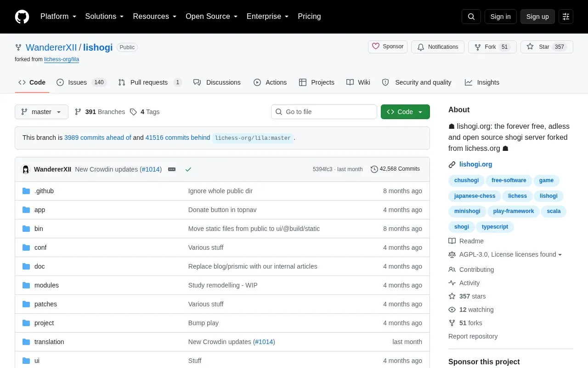Expand the Solutions menu
This screenshot has height=368, width=588.
click(x=104, y=17)
